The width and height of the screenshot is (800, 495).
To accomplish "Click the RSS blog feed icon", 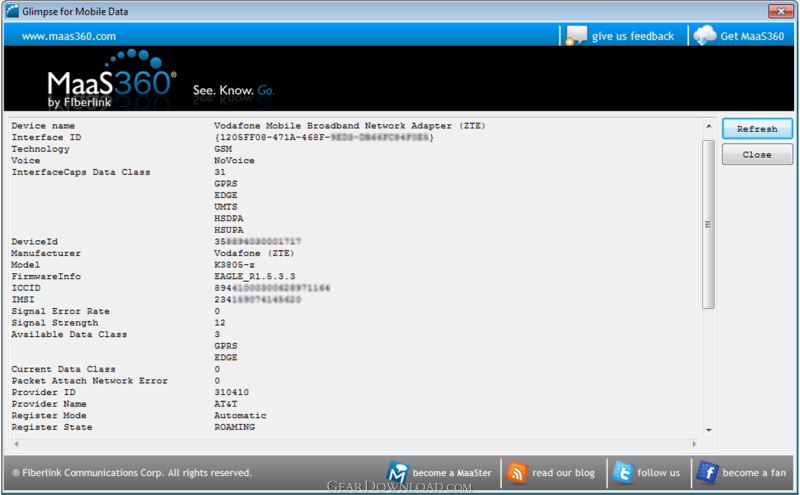I will point(517,473).
